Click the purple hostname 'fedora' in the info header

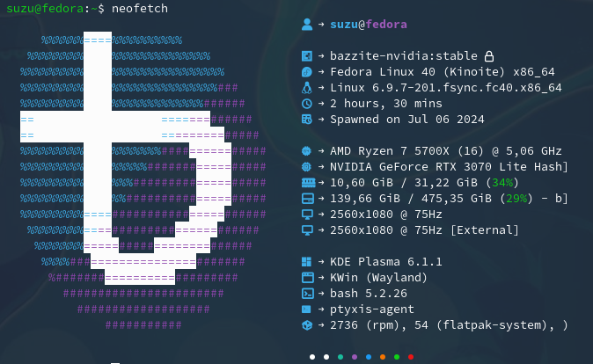coord(386,25)
